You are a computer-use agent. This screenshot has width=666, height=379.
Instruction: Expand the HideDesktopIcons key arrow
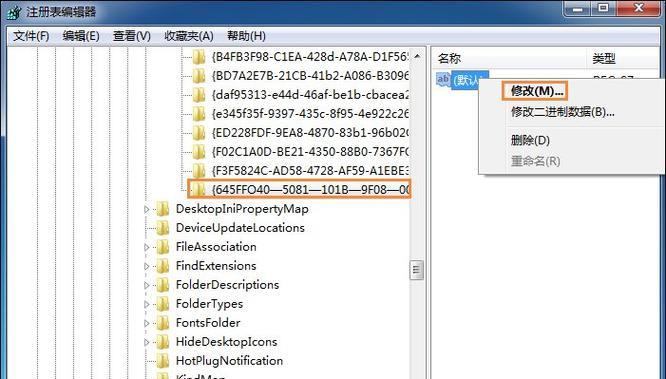[147, 342]
